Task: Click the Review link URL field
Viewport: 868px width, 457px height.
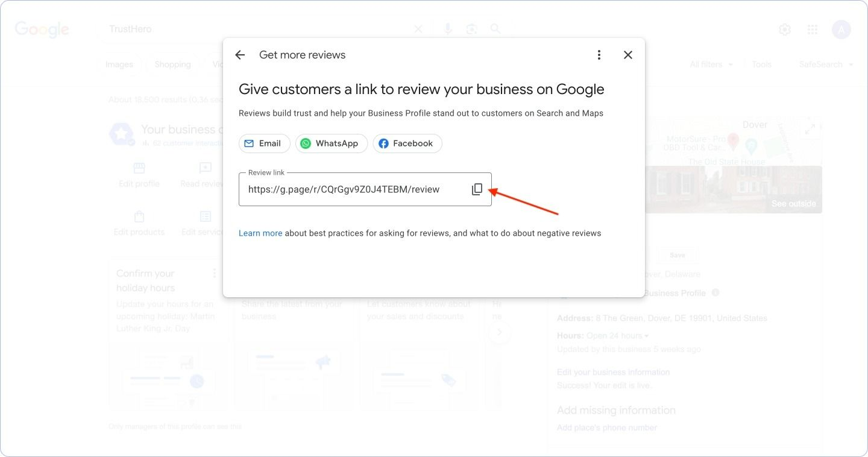Action: [x=365, y=189]
